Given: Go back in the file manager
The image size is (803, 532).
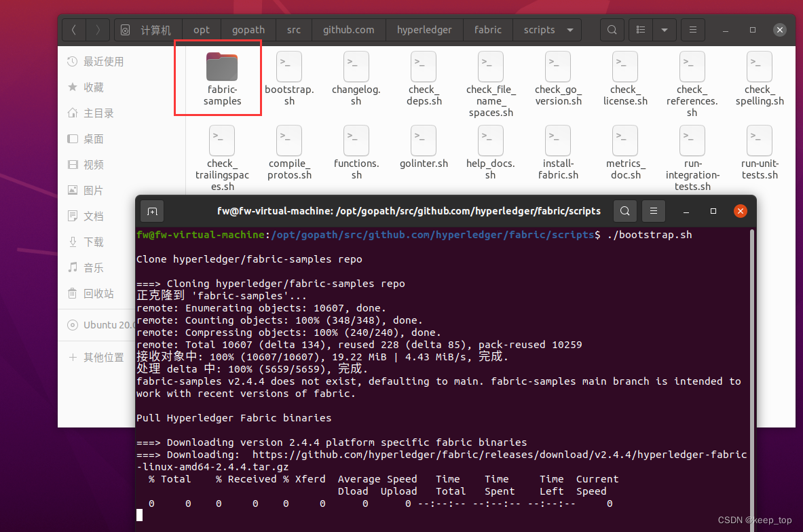Looking at the screenshot, I should point(74,30).
